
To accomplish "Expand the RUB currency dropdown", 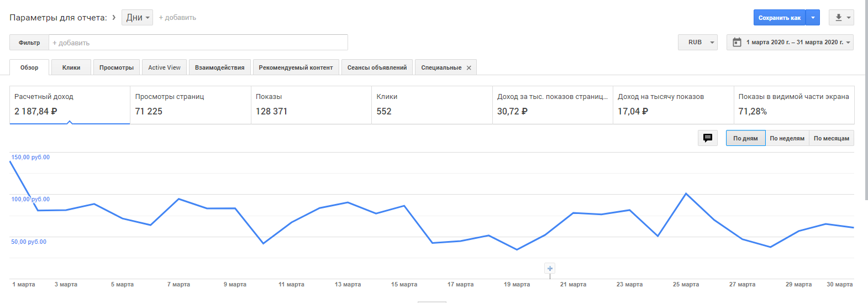I will point(697,42).
